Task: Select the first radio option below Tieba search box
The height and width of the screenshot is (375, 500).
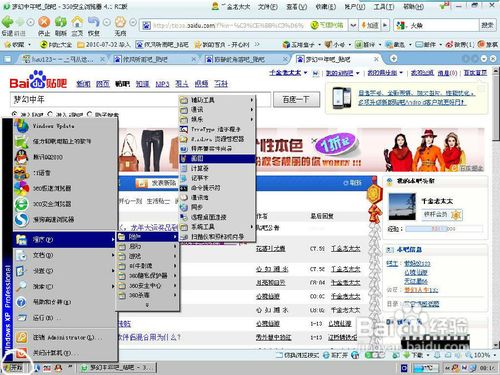Action: [x=15, y=114]
